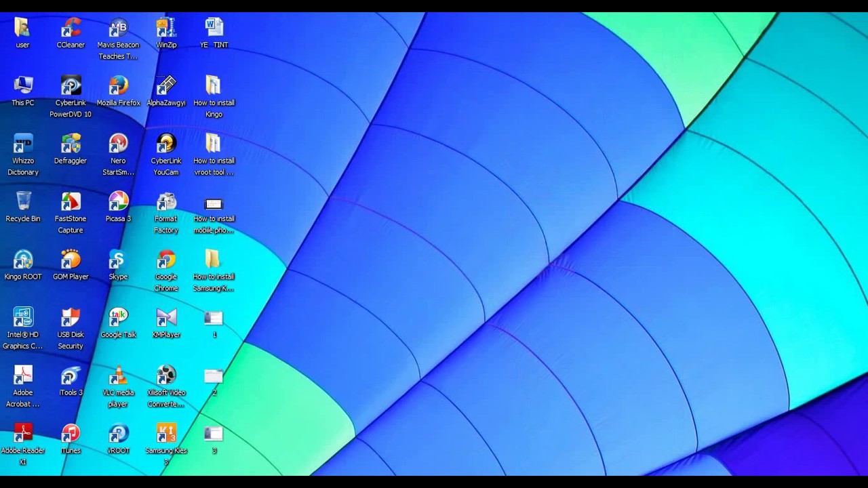Open Nero StartSmart shortcut
Image resolution: width=868 pixels, height=488 pixels.
118,144
